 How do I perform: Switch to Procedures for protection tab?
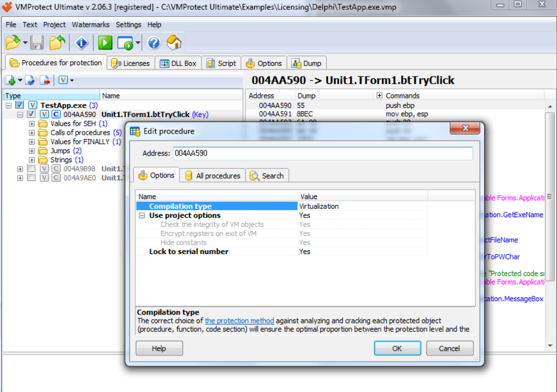(56, 63)
